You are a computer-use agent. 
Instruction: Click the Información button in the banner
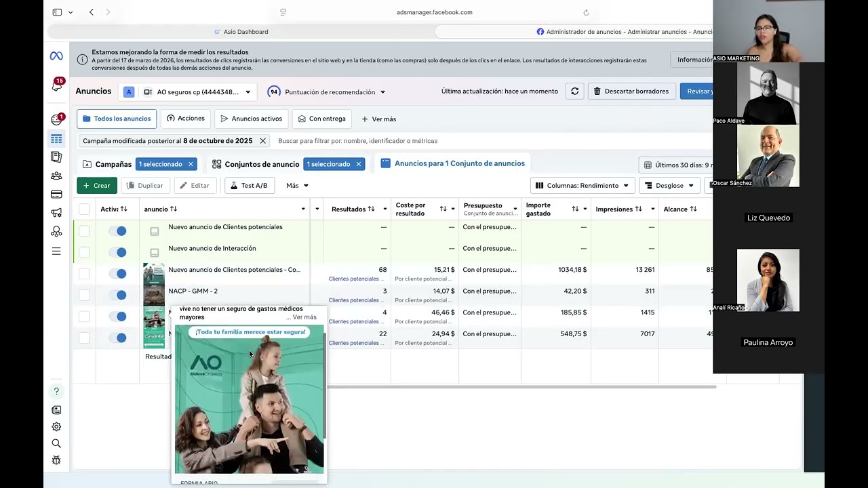tap(692, 60)
